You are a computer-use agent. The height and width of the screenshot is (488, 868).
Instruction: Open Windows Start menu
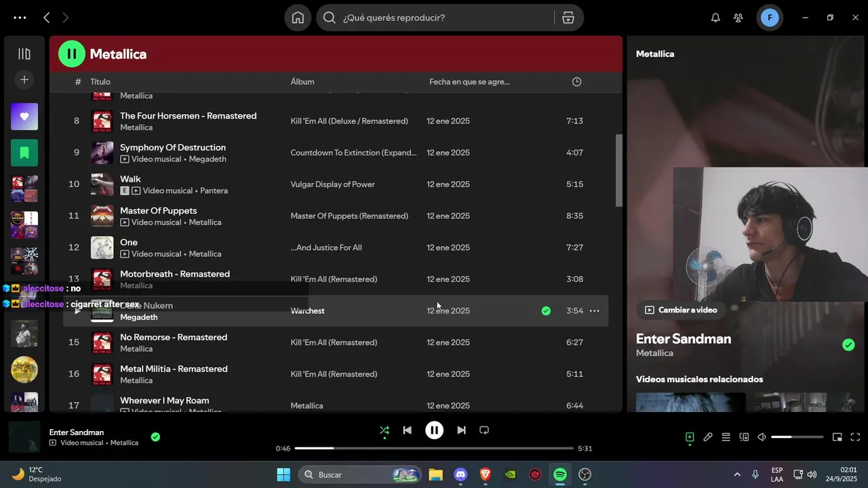coord(283,475)
